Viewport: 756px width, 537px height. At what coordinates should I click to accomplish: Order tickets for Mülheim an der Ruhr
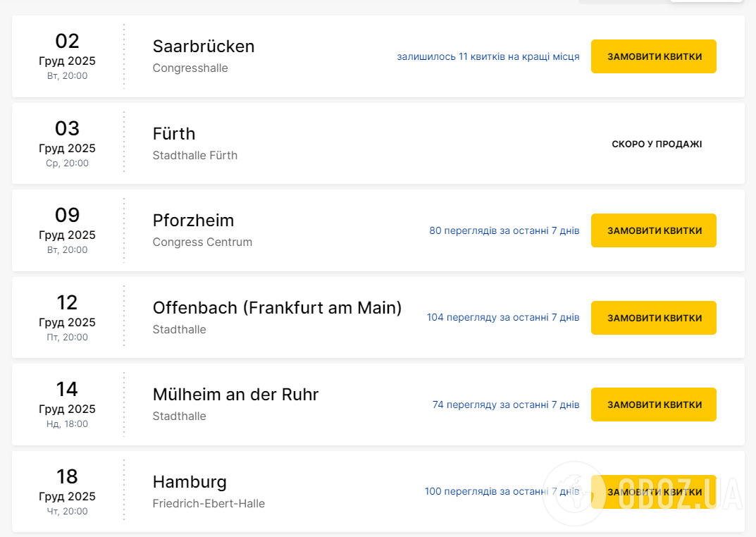tap(653, 405)
